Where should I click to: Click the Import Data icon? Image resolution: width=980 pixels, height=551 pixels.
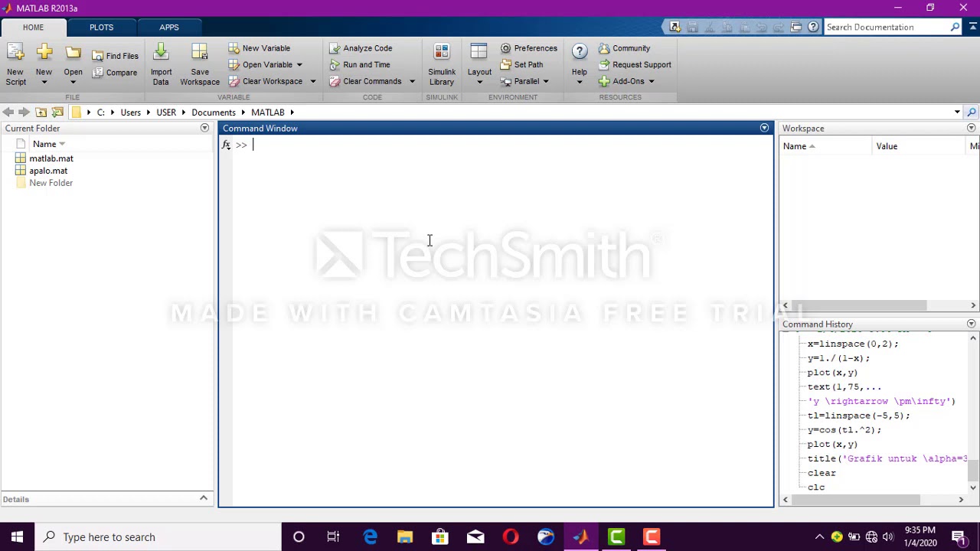coord(161,53)
